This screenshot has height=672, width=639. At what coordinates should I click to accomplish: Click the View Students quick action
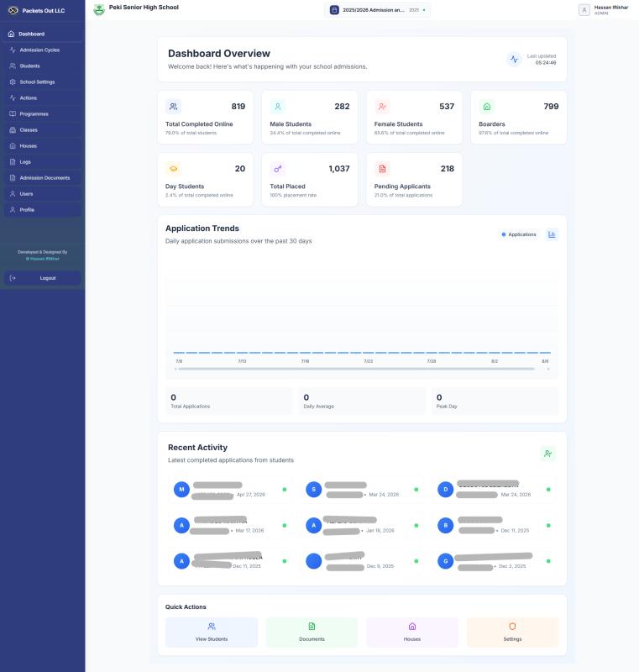(x=212, y=633)
